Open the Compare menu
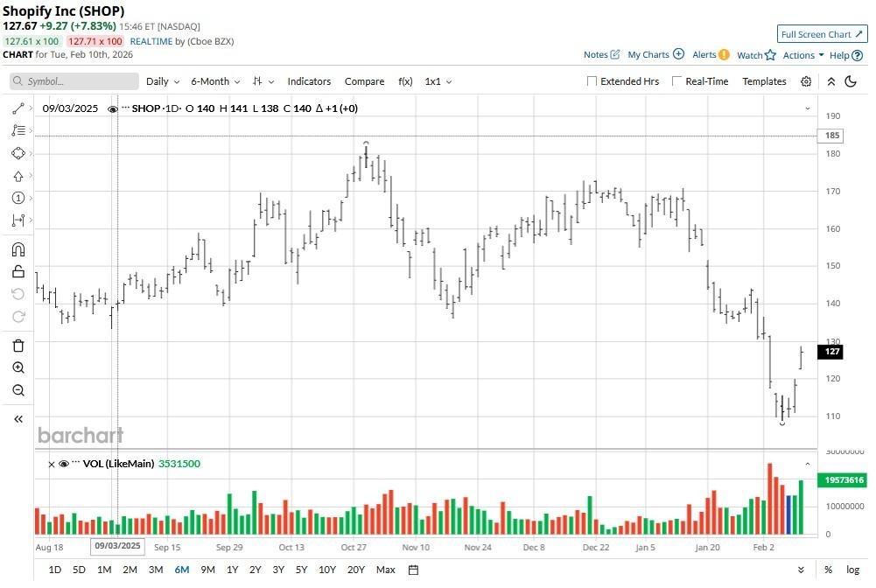876x588 pixels. click(364, 81)
